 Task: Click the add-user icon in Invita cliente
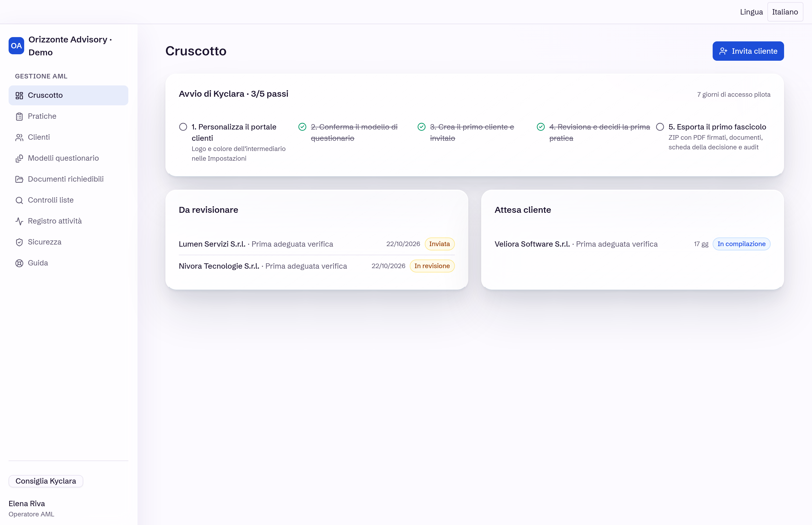[723, 51]
